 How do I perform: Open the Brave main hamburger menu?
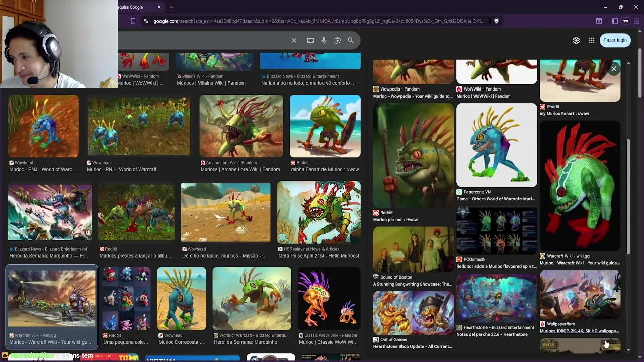(x=637, y=21)
